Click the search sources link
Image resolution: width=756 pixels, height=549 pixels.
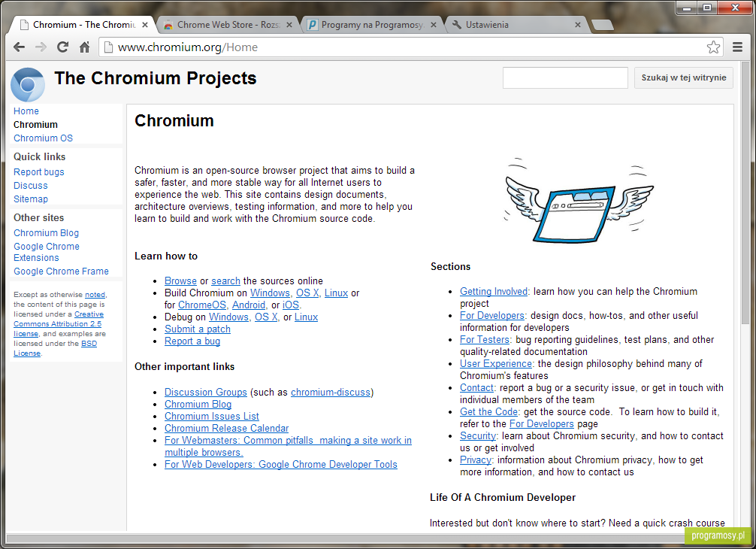click(x=225, y=281)
